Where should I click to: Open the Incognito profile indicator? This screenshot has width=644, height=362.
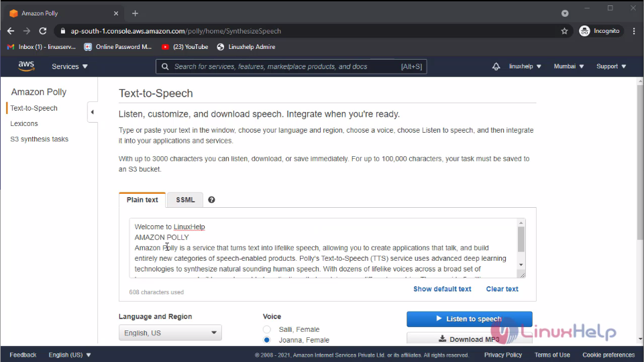click(600, 31)
